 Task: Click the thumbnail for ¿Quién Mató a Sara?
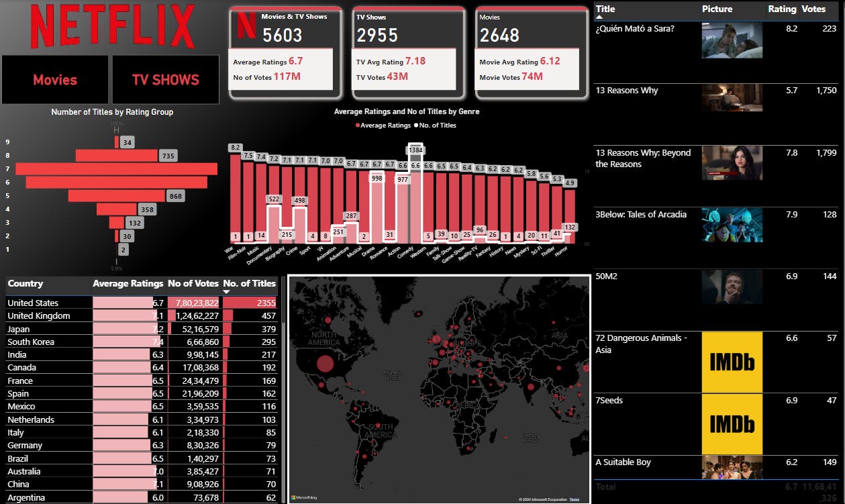pos(731,40)
